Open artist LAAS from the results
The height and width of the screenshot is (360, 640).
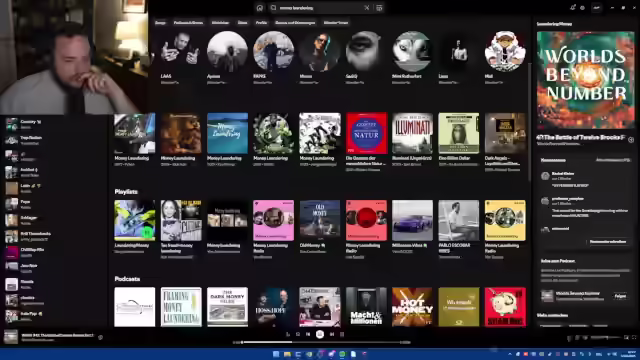pos(180,51)
